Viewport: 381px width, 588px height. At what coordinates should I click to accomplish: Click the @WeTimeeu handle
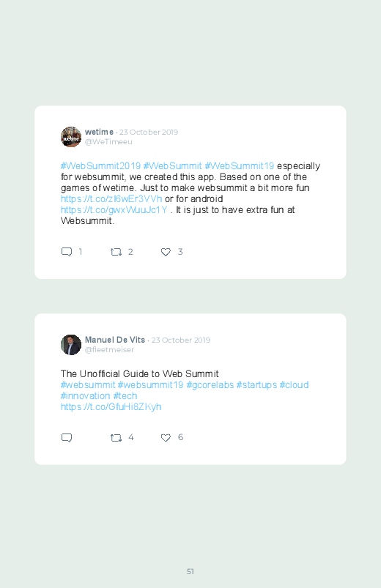[108, 142]
